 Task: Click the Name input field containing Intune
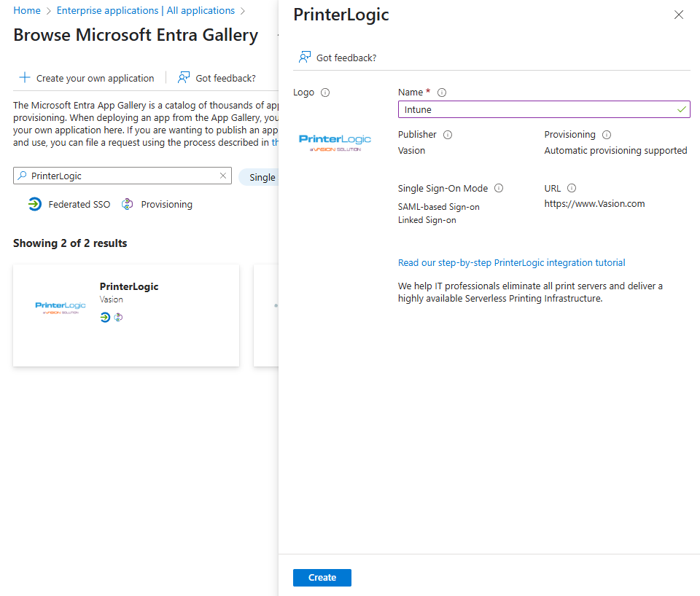544,110
